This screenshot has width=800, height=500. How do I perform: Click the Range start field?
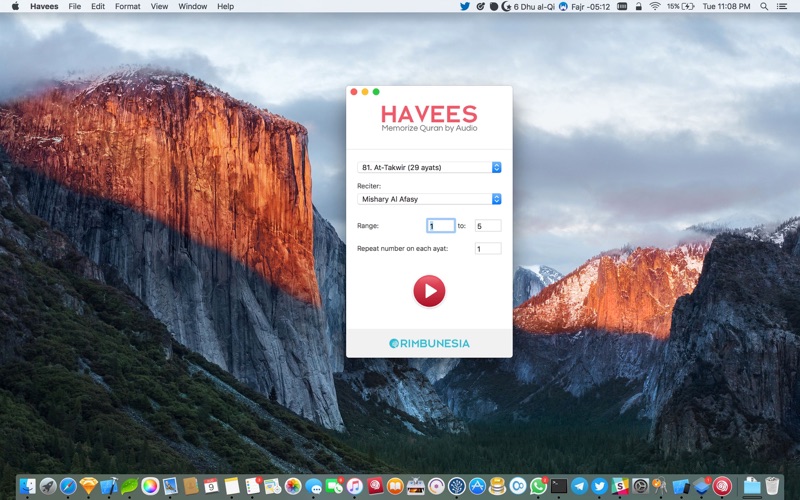pos(440,226)
